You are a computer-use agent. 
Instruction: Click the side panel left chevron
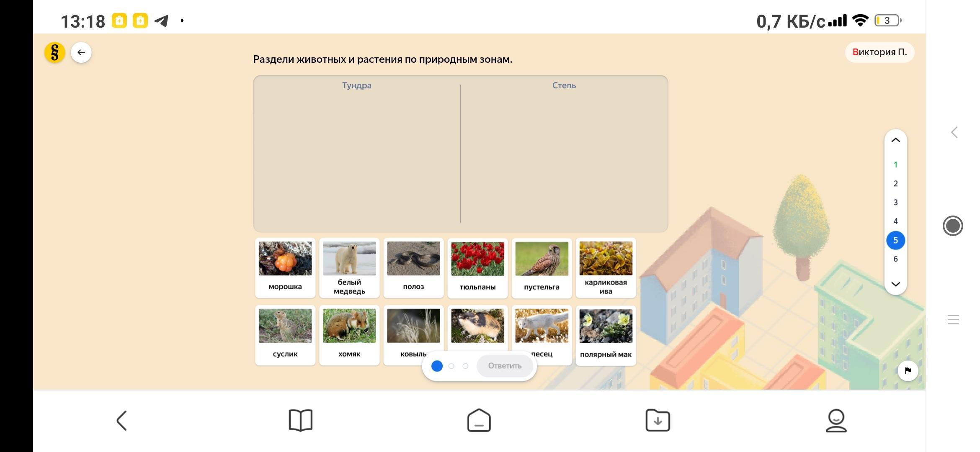[954, 133]
